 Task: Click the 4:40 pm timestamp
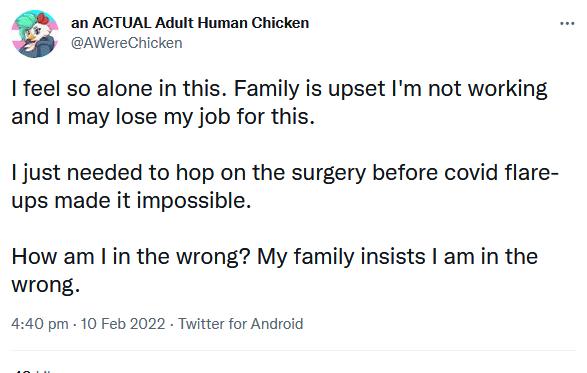[40, 324]
